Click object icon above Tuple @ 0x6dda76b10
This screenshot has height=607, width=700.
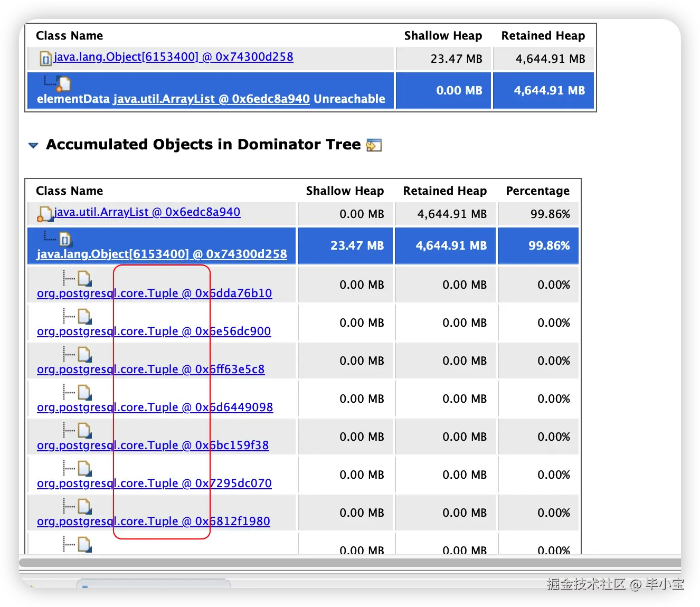[85, 278]
